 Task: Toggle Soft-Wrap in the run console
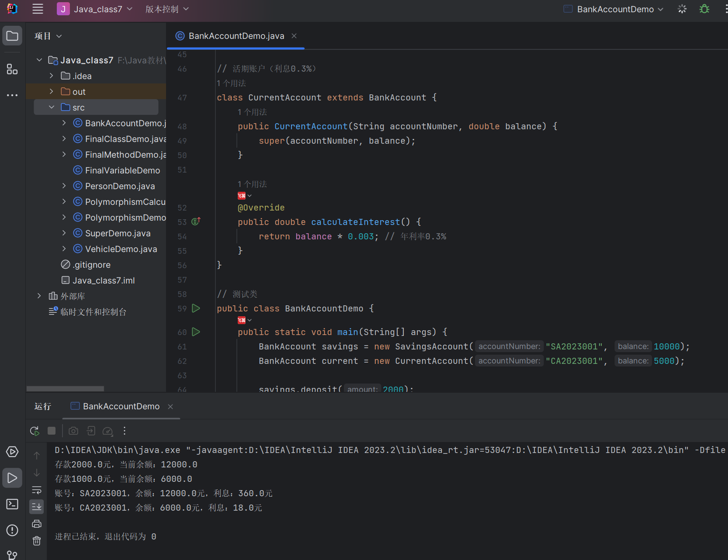37,490
